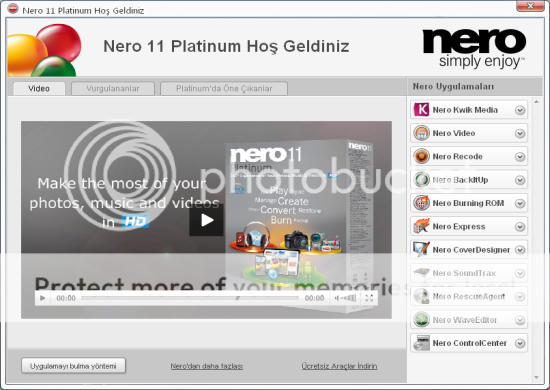Viewport: 550px width, 390px height.
Task: Expand the Nero SoundTrax dropdown arrow
Action: click(520, 274)
